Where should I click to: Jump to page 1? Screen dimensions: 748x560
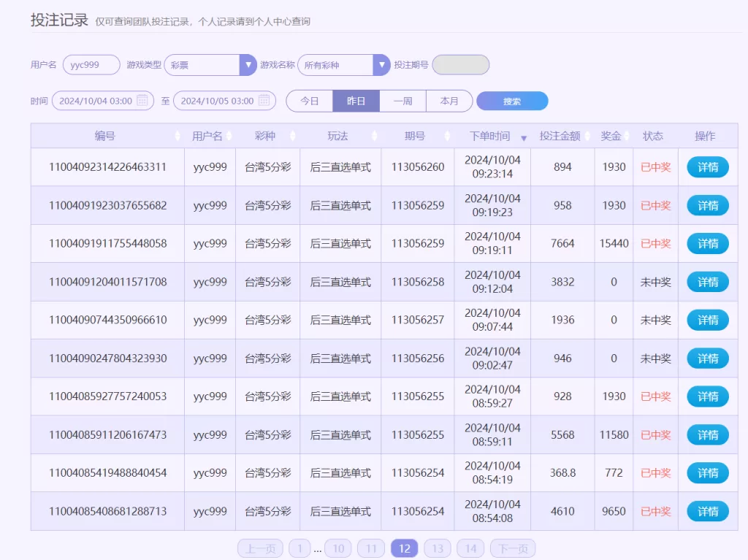(299, 548)
